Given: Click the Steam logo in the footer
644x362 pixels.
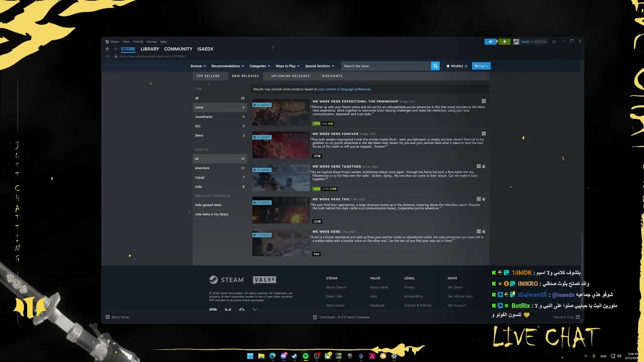Looking at the screenshot, I should pyautogui.click(x=226, y=280).
